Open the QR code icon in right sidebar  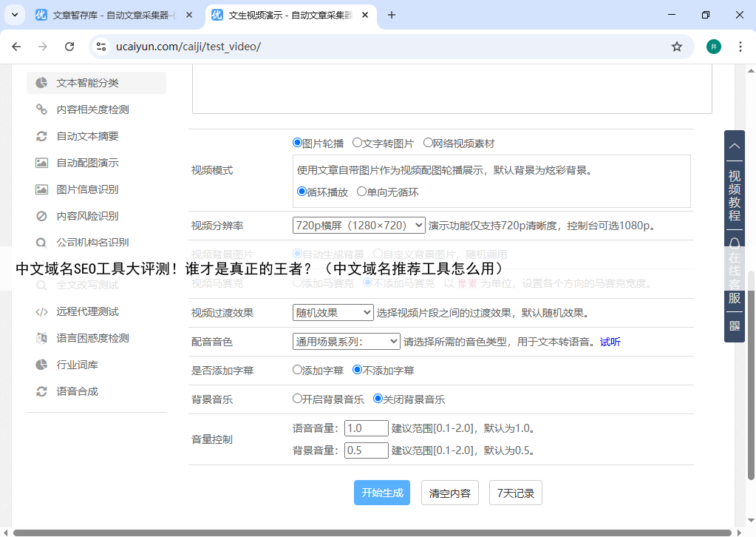tap(735, 325)
